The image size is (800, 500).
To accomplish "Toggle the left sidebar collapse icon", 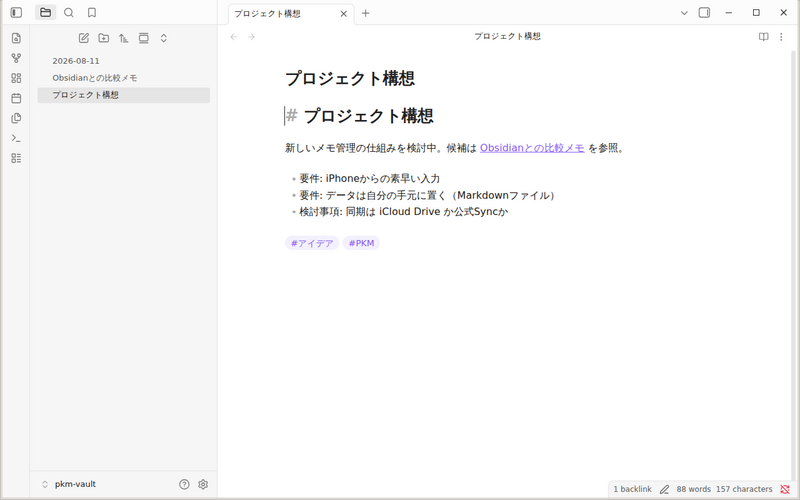I will pyautogui.click(x=16, y=13).
